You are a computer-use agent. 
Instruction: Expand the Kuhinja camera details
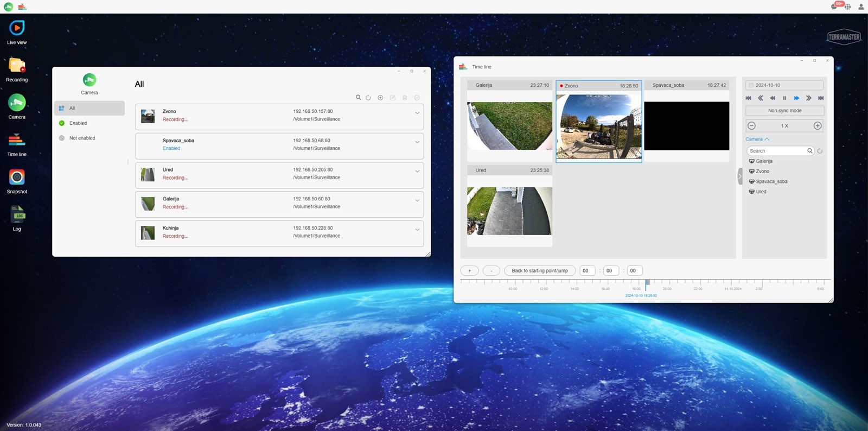click(417, 230)
